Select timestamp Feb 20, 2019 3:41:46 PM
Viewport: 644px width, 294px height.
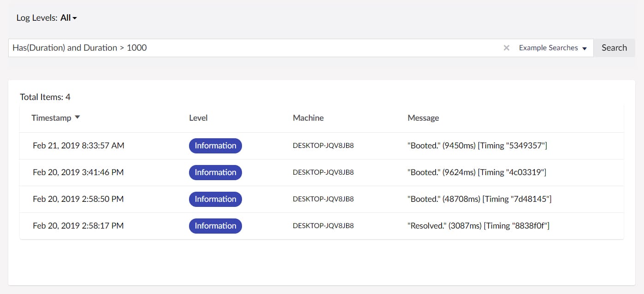(x=78, y=172)
